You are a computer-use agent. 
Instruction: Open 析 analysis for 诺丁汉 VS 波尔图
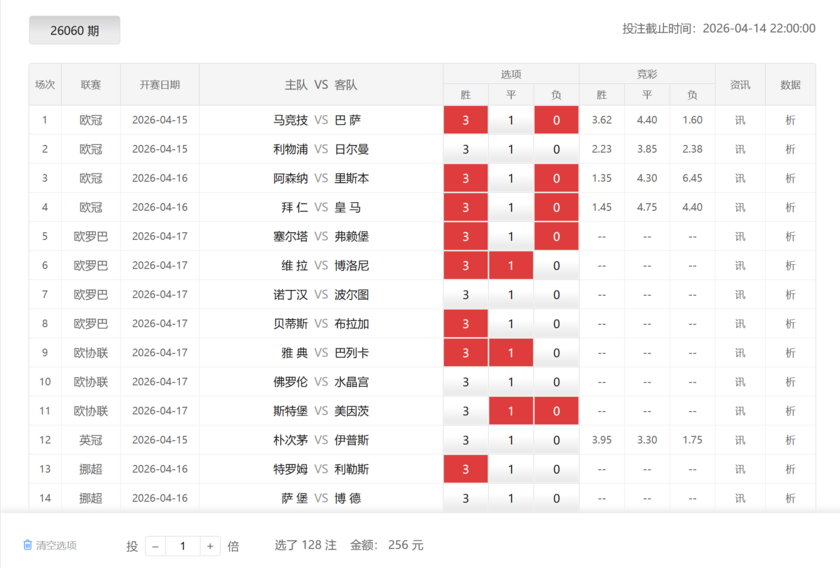(x=790, y=295)
